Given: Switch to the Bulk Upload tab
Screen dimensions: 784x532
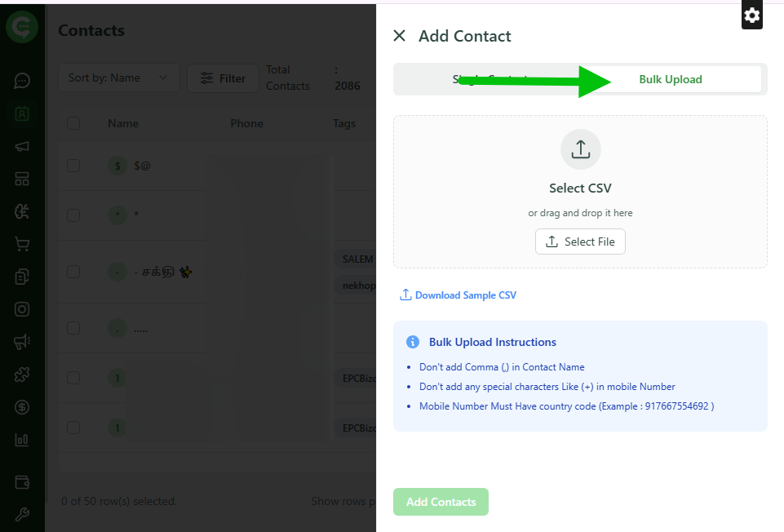Looking at the screenshot, I should 671,79.
